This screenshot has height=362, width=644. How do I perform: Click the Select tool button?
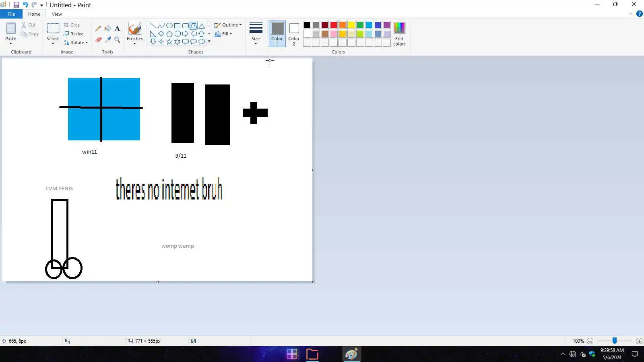click(53, 31)
